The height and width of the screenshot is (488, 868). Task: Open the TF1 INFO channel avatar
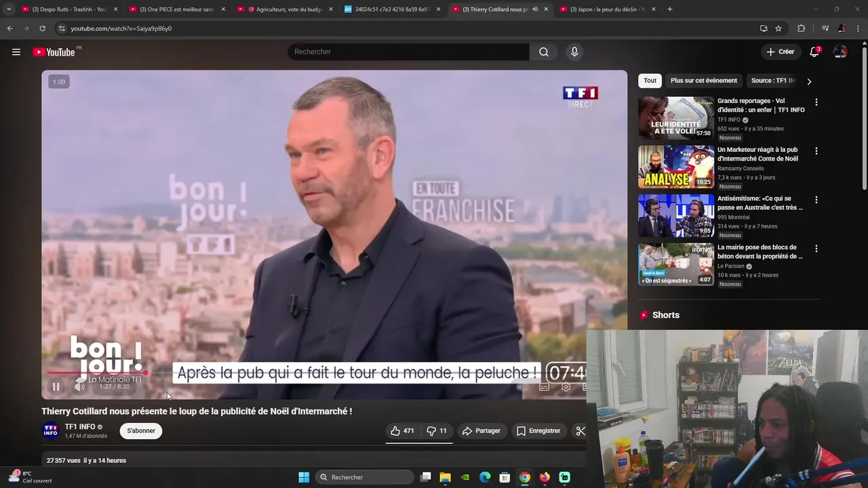coord(50,431)
